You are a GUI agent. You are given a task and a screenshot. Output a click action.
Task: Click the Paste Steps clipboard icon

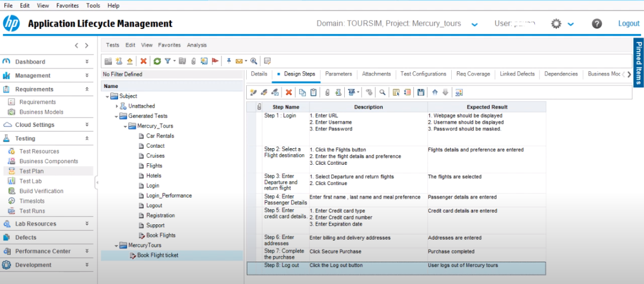tap(314, 92)
